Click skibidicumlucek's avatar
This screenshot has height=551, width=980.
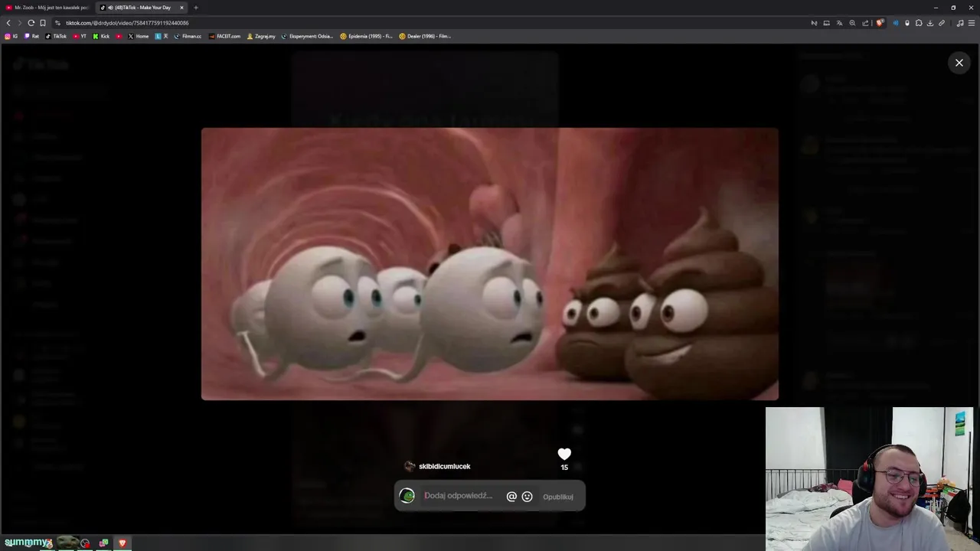click(x=410, y=466)
